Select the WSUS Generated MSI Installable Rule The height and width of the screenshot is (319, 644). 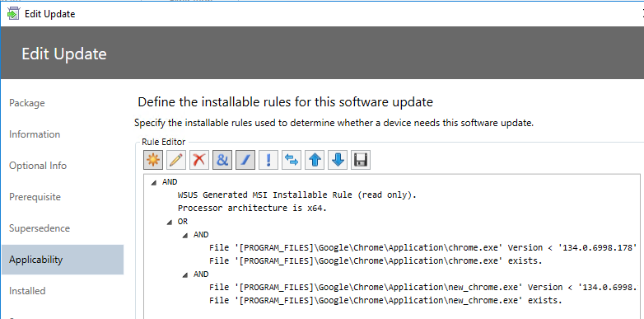coord(297,195)
